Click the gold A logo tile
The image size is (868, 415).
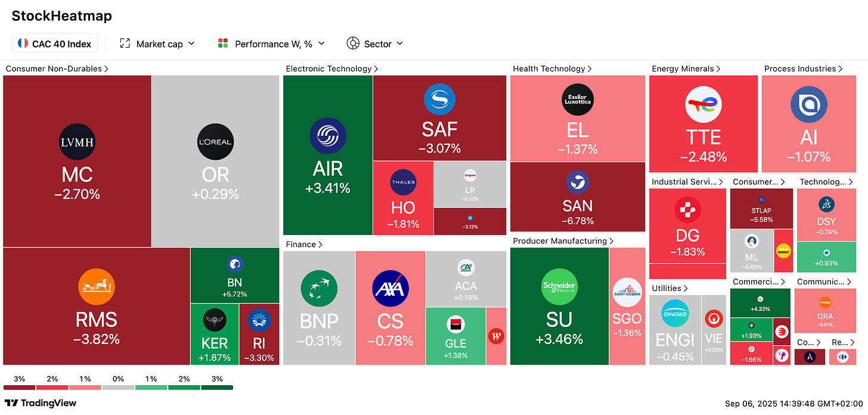tap(810, 357)
